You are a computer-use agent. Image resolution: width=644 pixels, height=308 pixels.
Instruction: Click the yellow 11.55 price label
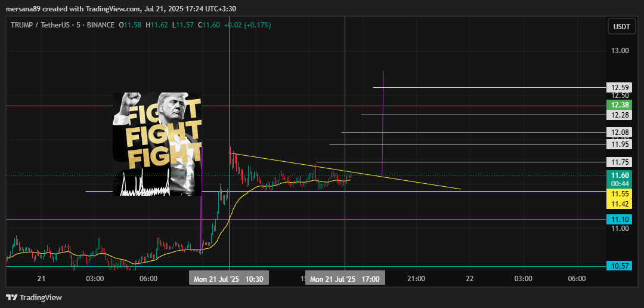619,193
